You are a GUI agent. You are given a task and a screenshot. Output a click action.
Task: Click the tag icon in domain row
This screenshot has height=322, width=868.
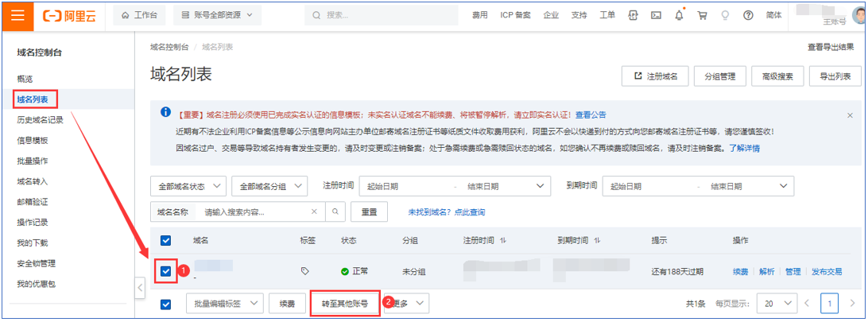[x=304, y=271]
